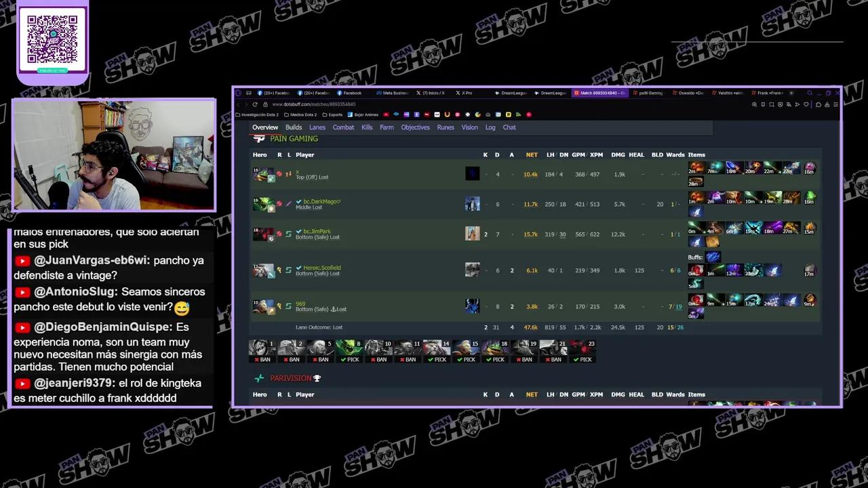Click the hero icon in the top-lane row

263,175
